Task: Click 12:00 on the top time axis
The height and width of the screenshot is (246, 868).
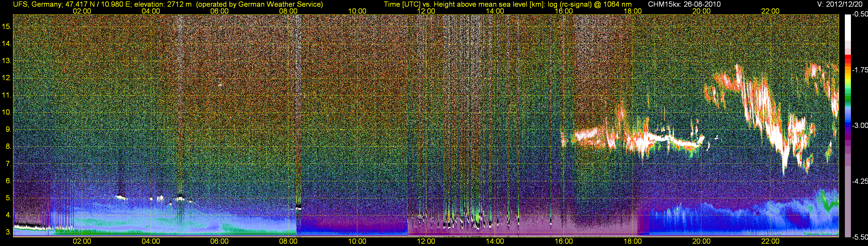Action: pos(426,11)
